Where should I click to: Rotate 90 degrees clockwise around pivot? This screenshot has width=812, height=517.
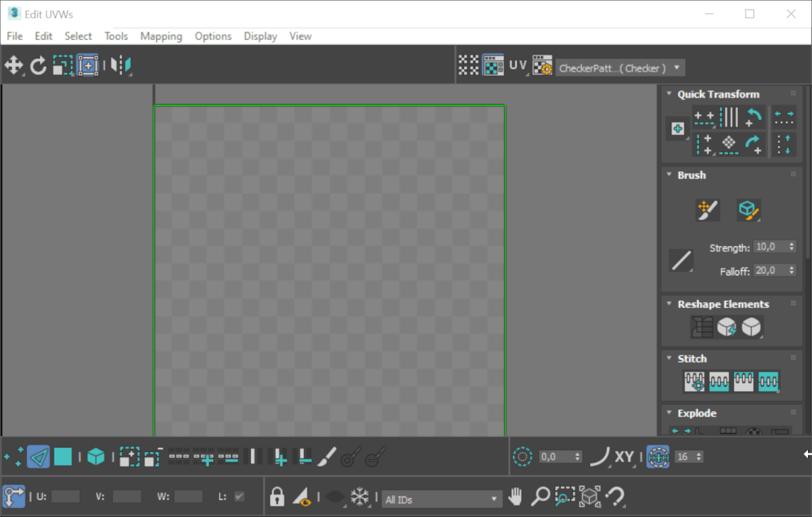753,144
